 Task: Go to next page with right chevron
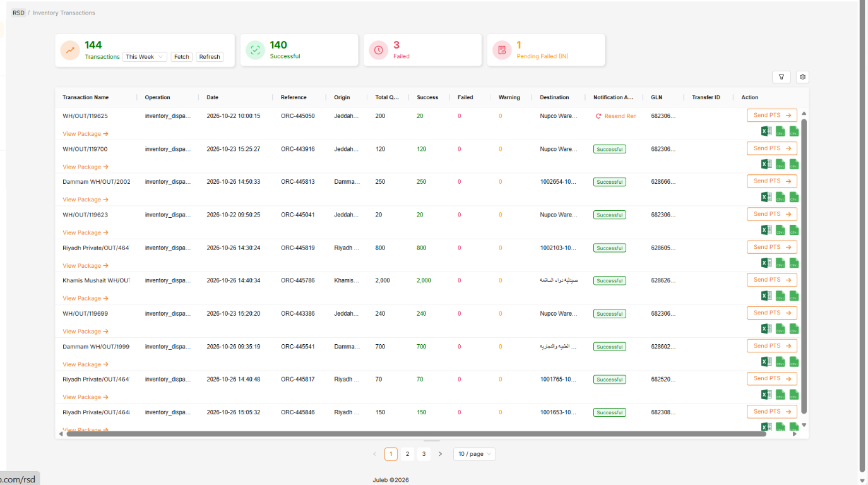(x=441, y=454)
